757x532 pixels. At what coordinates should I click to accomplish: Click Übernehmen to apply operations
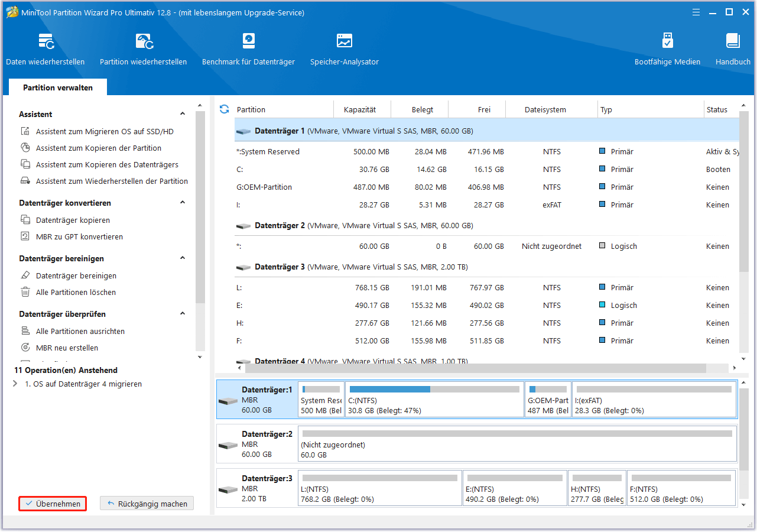(x=53, y=504)
